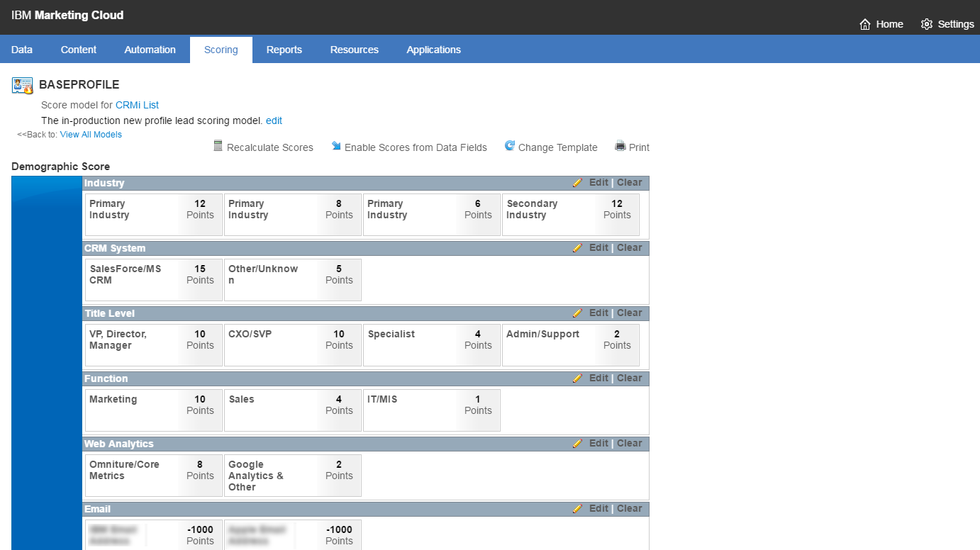This screenshot has height=550, width=980.
Task: Go back via View All Models link
Action: point(91,134)
